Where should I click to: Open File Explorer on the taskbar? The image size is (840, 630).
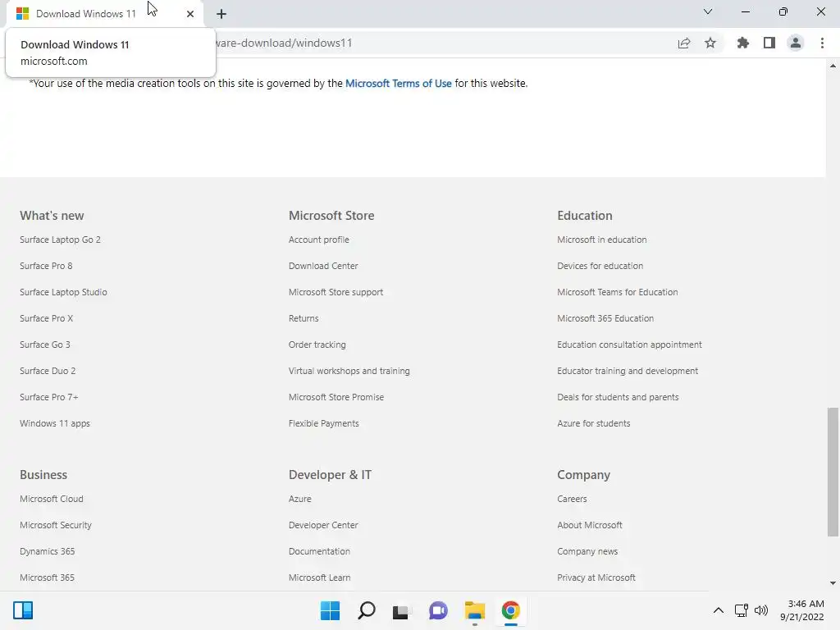pyautogui.click(x=475, y=610)
